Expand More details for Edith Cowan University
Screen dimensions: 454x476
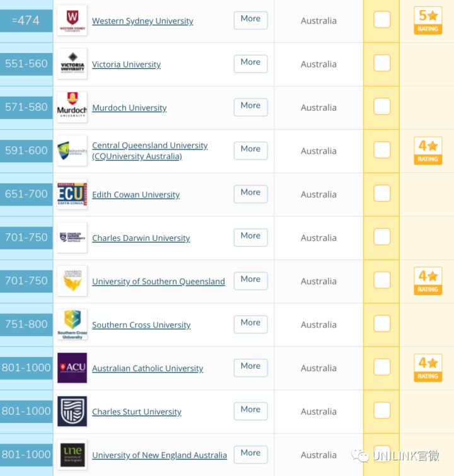pyautogui.click(x=250, y=194)
